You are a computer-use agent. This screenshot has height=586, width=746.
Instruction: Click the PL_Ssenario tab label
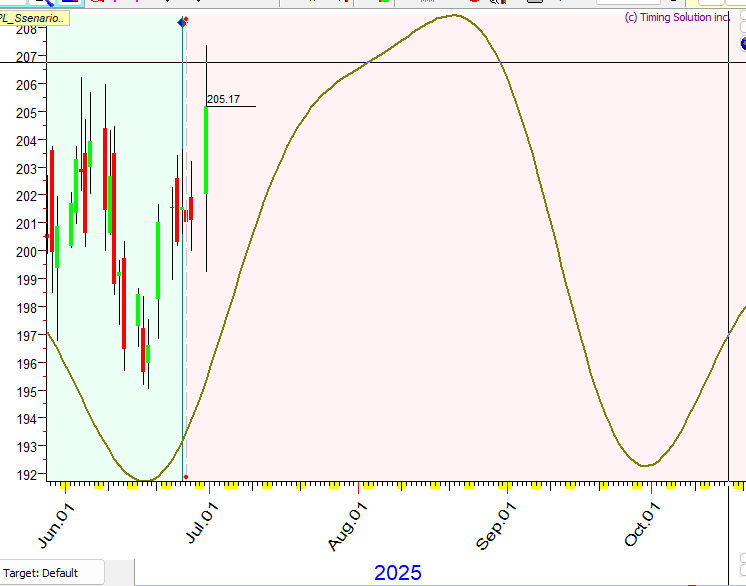[x=34, y=19]
